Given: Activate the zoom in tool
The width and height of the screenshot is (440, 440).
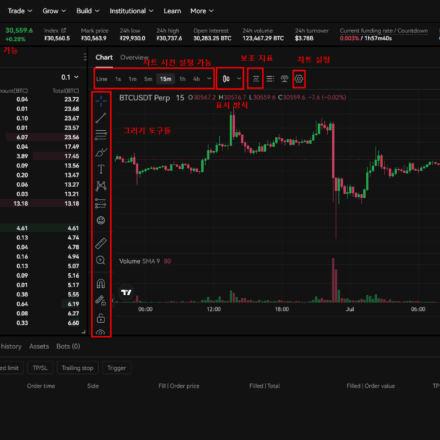Looking at the screenshot, I should (101, 260).
